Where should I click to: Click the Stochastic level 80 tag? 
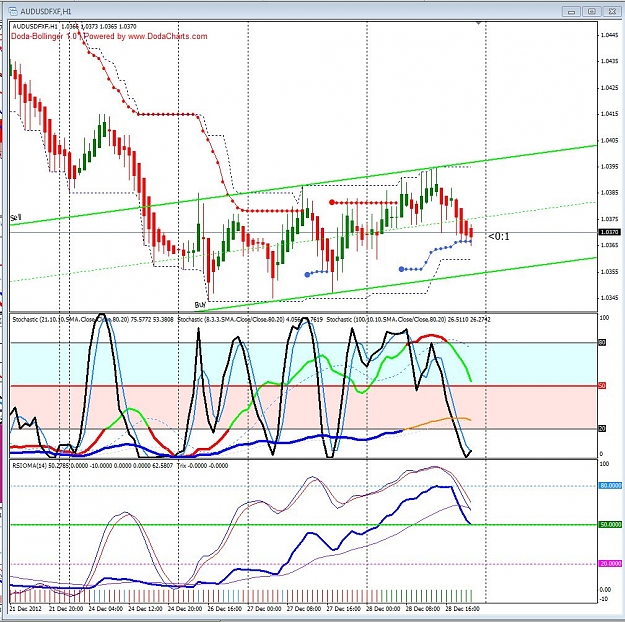click(x=602, y=342)
